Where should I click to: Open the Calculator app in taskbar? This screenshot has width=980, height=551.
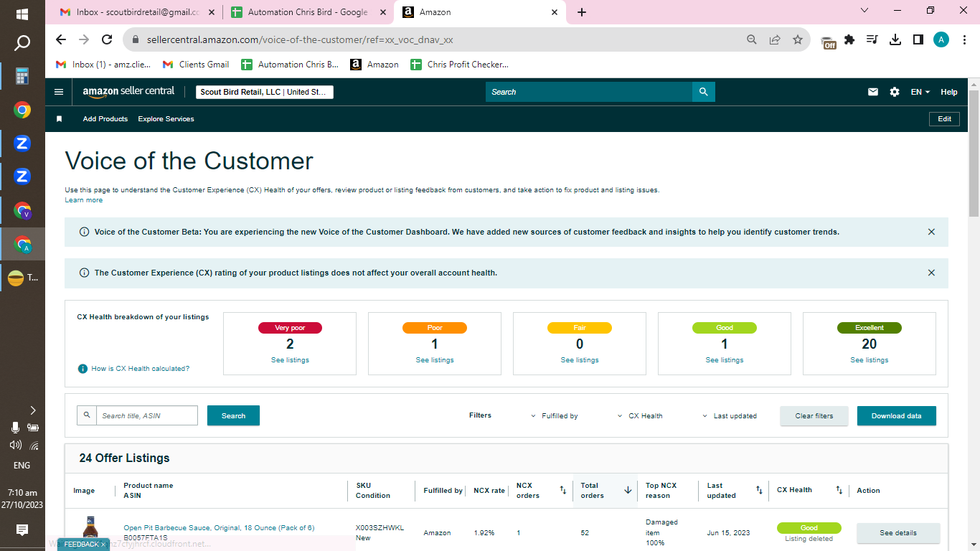pyautogui.click(x=22, y=76)
